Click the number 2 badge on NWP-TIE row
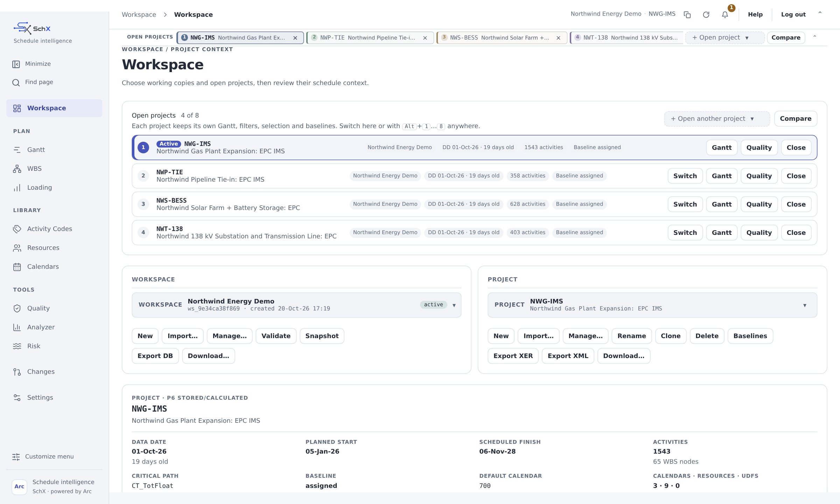This screenshot has height=504, width=840. [143, 176]
